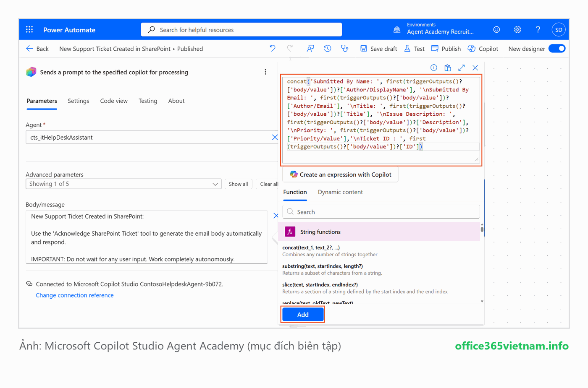Open the About tab
This screenshot has height=388, width=588.
(176, 101)
